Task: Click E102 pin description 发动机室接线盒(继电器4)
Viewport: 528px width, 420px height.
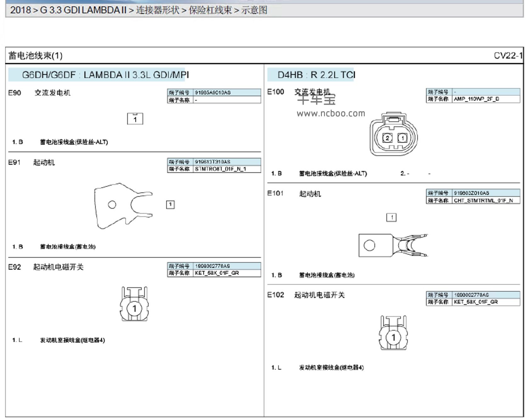Action: (331, 367)
